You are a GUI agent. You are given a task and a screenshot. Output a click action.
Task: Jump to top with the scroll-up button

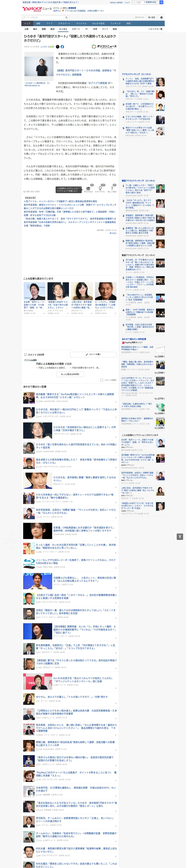[180, 537]
